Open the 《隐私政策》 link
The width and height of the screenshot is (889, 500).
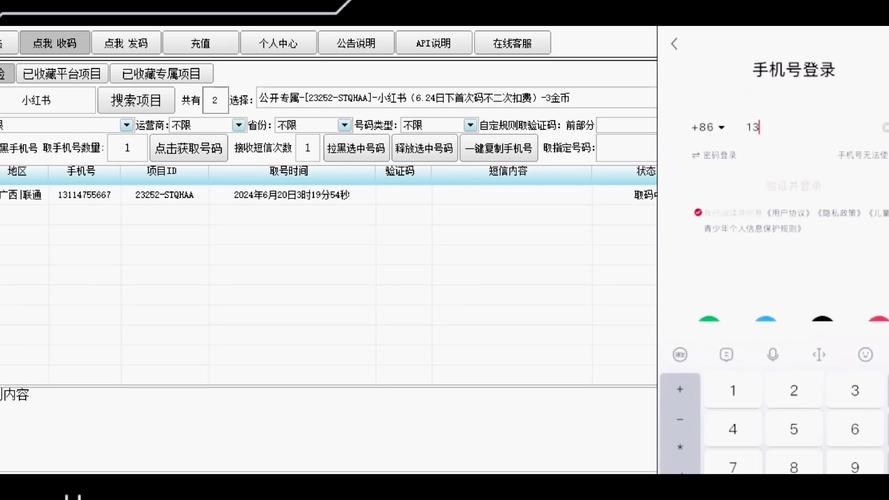pos(839,213)
